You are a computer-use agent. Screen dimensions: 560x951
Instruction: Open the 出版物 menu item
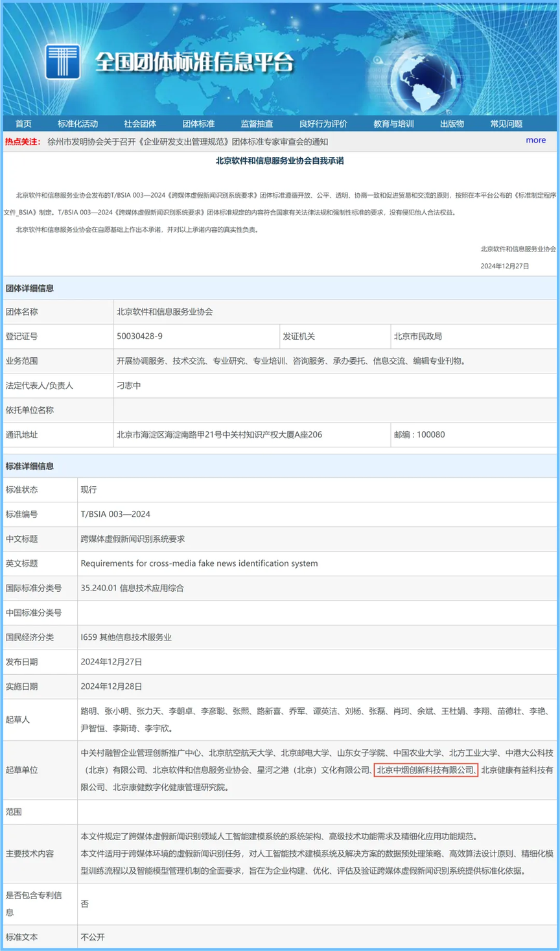tap(452, 124)
